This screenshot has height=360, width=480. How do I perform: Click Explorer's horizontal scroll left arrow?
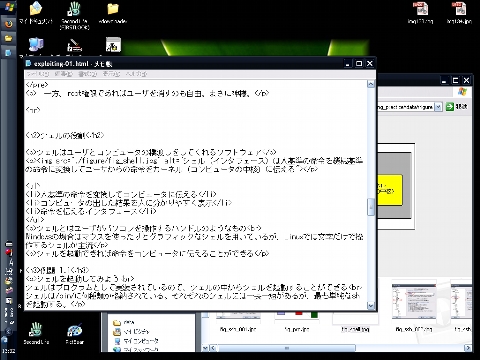coord(212,348)
